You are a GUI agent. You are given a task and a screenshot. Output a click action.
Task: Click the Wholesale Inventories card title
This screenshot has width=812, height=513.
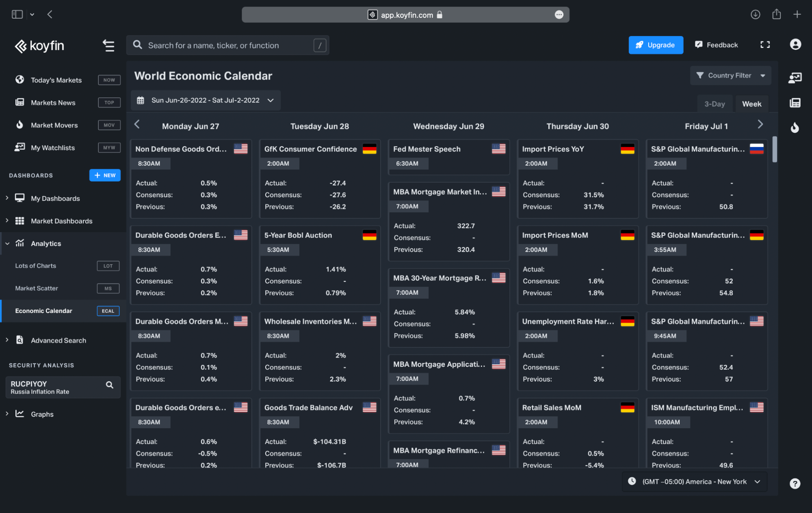pos(310,321)
